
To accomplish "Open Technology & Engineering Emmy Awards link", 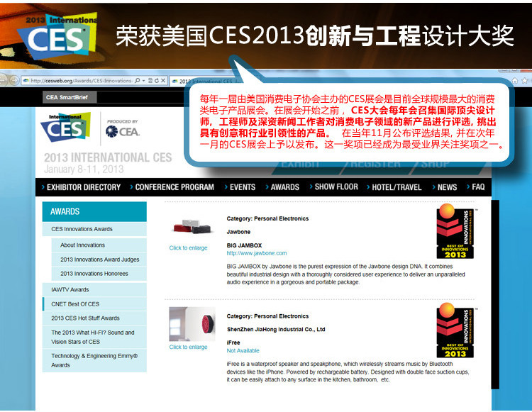I will tap(94, 360).
